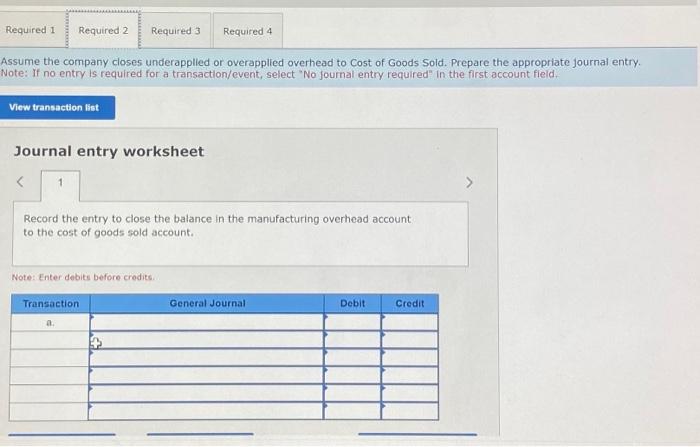Click 'Note: Enter debits before credits.' text
This screenshot has width=700, height=447.
click(x=83, y=277)
